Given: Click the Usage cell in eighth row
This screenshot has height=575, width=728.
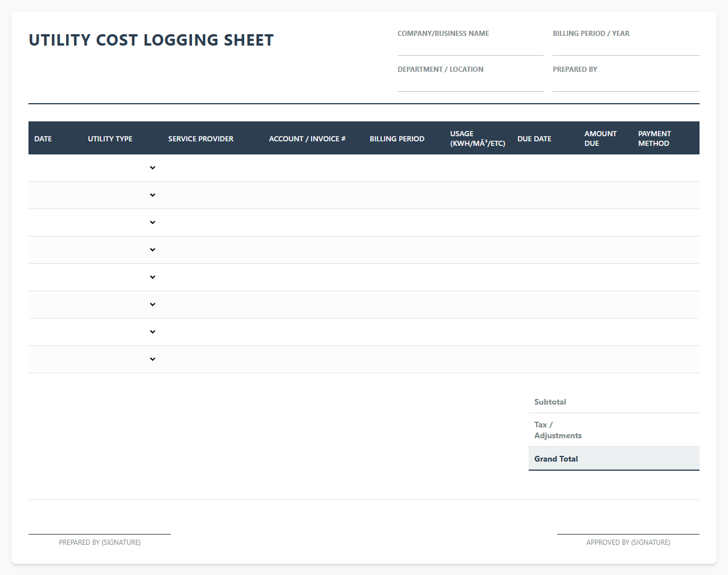Looking at the screenshot, I should click(478, 359).
